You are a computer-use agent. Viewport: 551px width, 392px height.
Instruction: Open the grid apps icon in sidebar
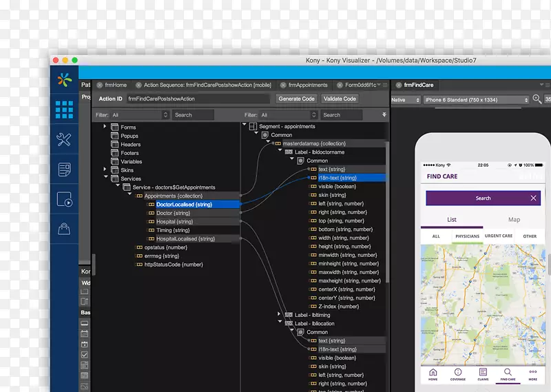64,109
